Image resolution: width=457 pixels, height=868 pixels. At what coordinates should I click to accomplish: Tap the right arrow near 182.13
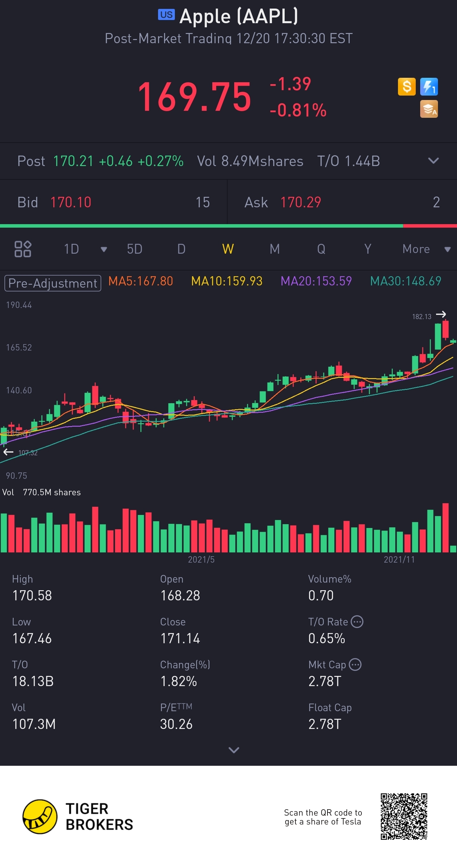pos(441,314)
